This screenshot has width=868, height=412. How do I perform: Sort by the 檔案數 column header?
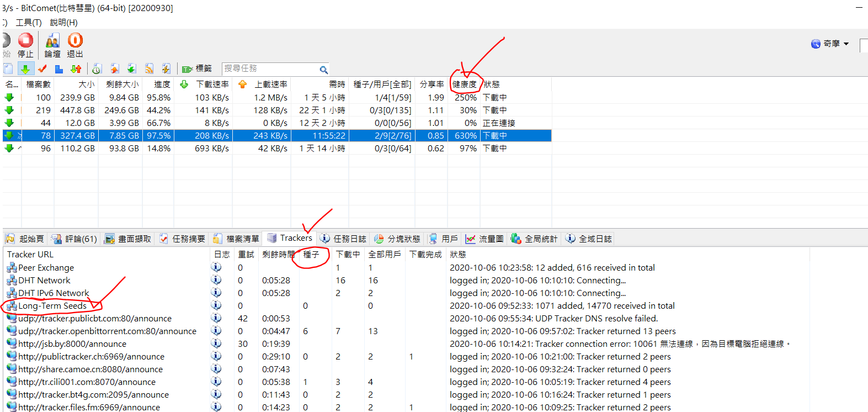pyautogui.click(x=38, y=84)
